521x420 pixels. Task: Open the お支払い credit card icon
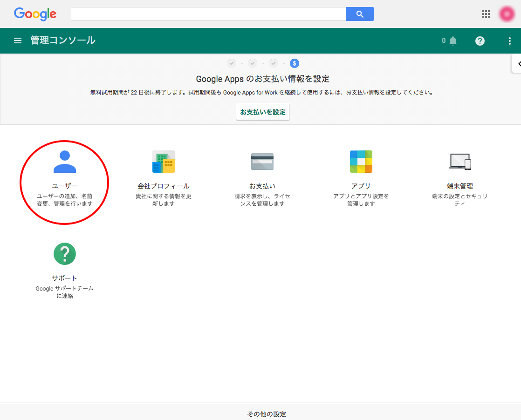click(262, 162)
